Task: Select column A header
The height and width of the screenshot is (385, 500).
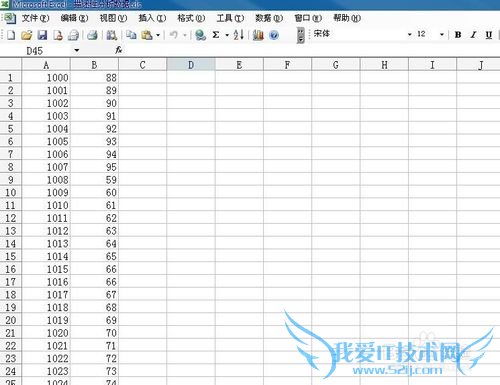Action: click(x=46, y=65)
